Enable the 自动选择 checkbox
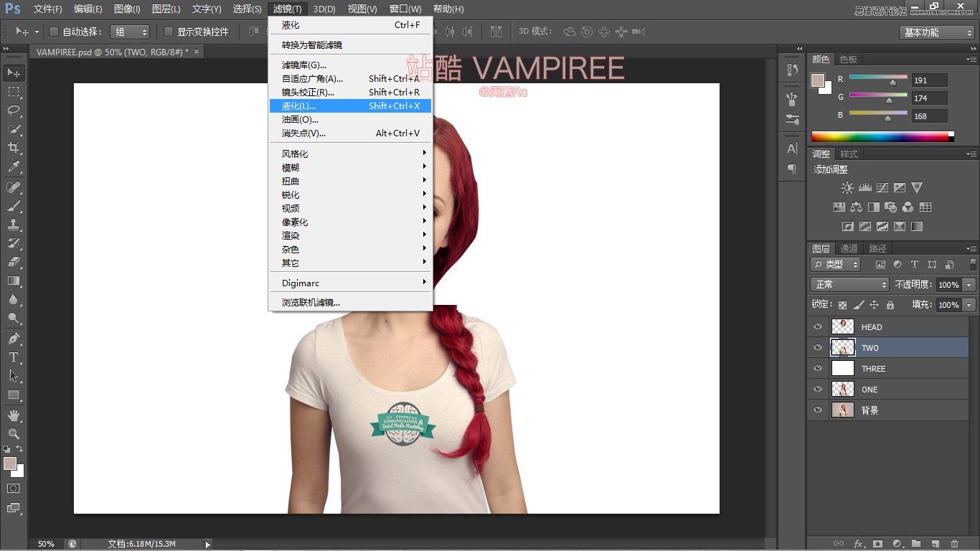This screenshot has width=980, height=551. click(x=53, y=32)
